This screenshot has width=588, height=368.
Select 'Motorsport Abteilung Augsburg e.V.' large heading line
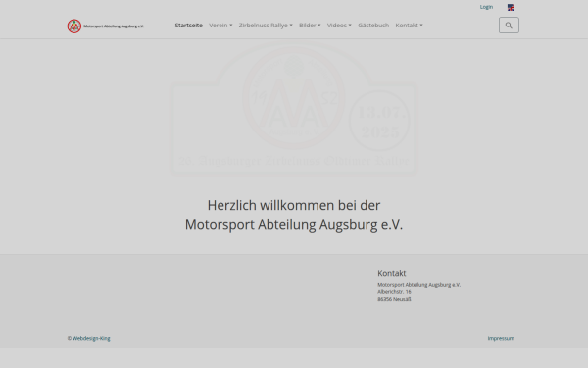[x=294, y=224]
